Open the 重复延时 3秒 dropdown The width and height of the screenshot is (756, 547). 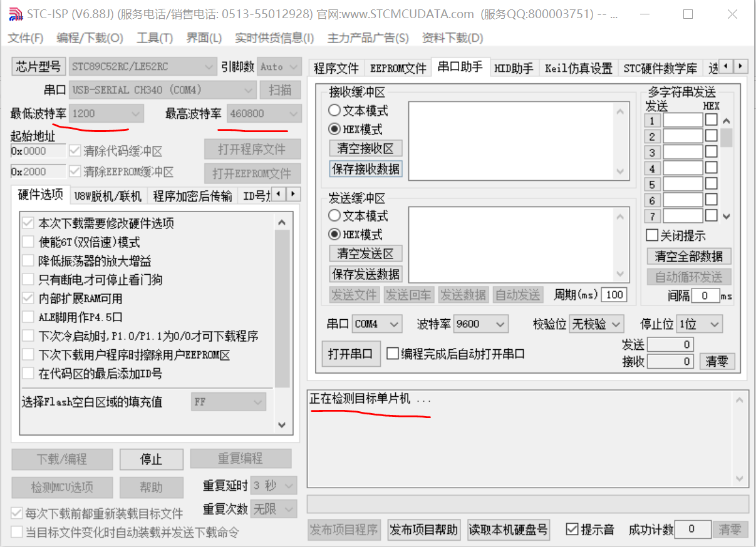[x=273, y=486]
